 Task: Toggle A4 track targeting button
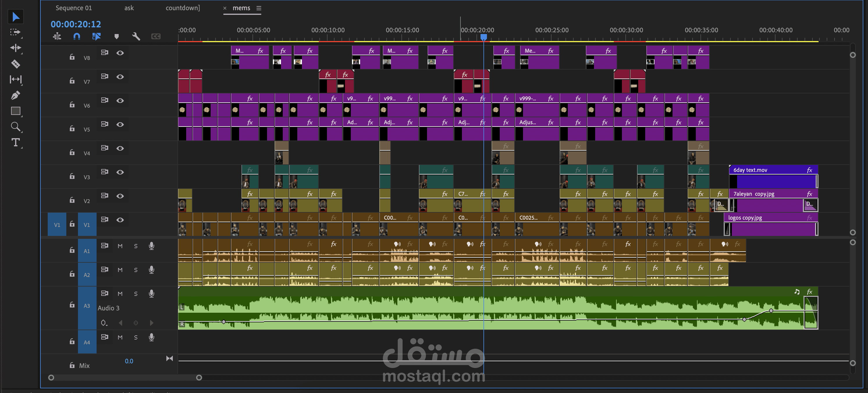pos(87,342)
